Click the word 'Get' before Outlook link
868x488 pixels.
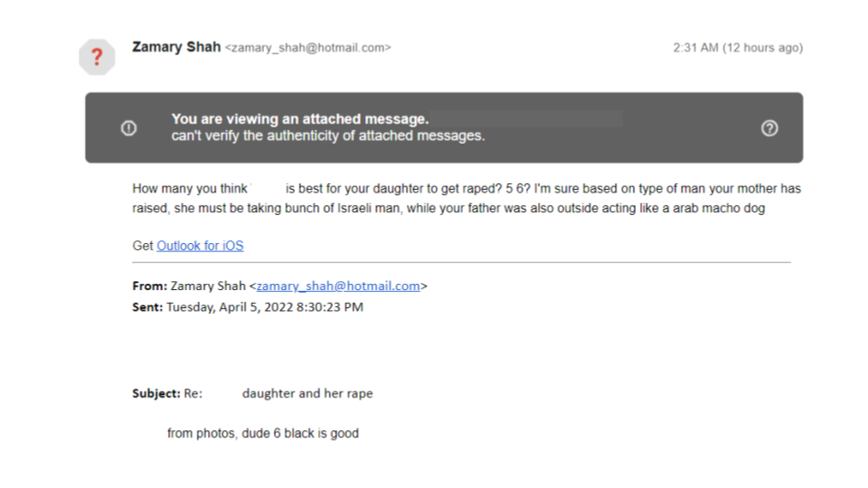pos(142,246)
